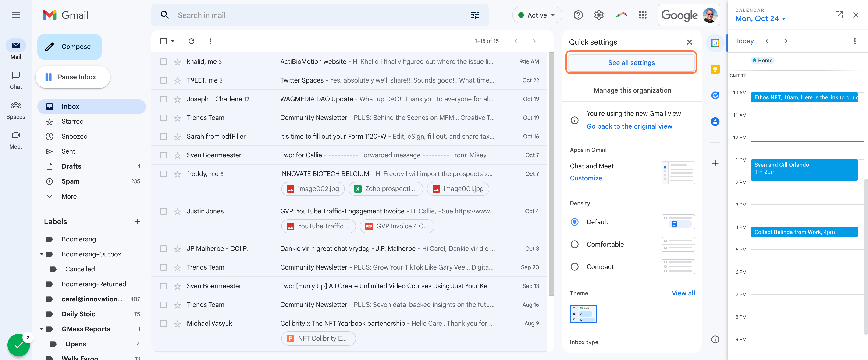868x360 pixels.
Task: Switch to the Spaces tab
Action: click(x=16, y=110)
